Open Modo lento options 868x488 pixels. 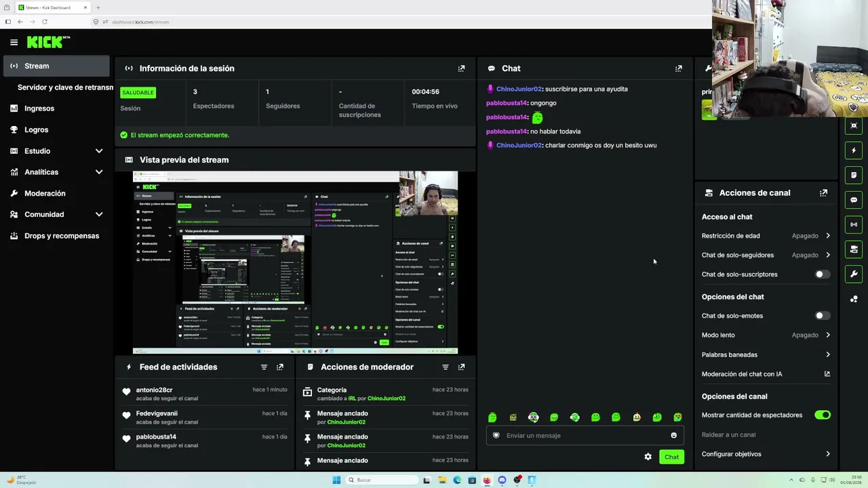click(x=766, y=335)
